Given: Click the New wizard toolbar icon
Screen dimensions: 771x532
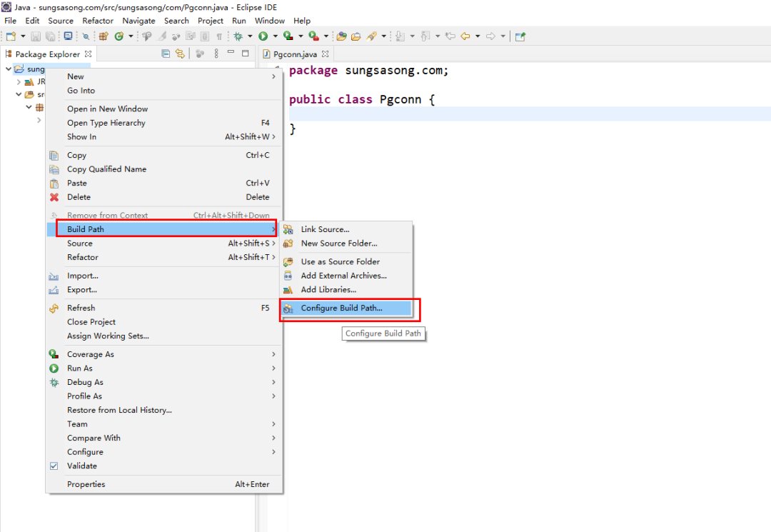Looking at the screenshot, I should pos(11,36).
